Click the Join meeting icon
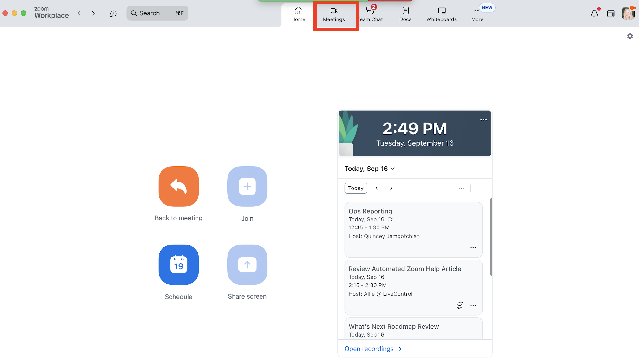Screen dimensions: 639x364 click(247, 186)
